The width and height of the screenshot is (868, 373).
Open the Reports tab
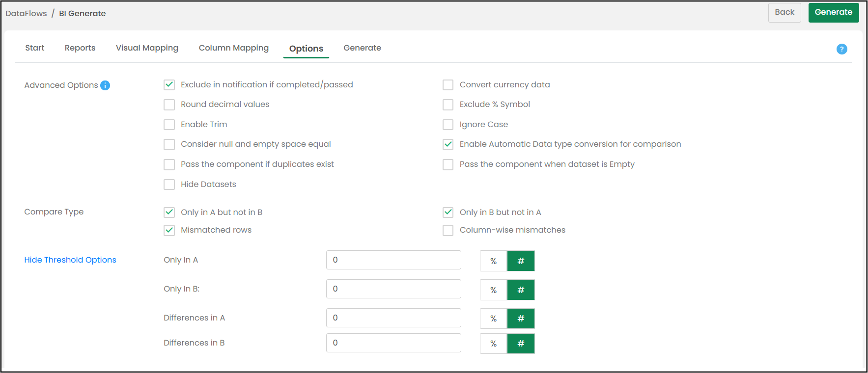click(x=80, y=48)
